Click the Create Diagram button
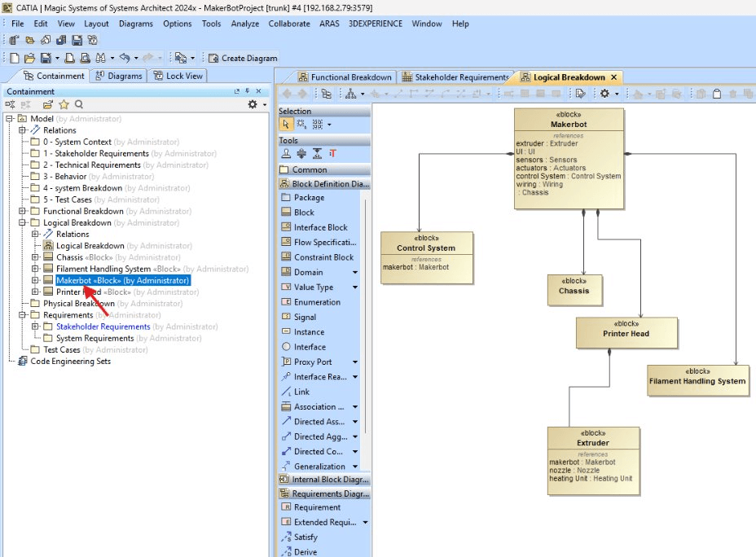Screen dimensions: 756x557 [x=243, y=59]
